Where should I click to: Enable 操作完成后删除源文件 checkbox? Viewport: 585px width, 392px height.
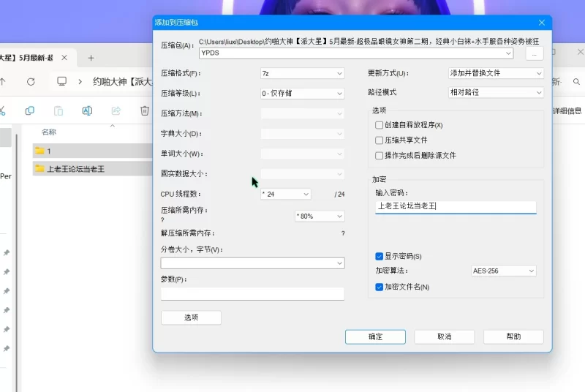click(379, 156)
